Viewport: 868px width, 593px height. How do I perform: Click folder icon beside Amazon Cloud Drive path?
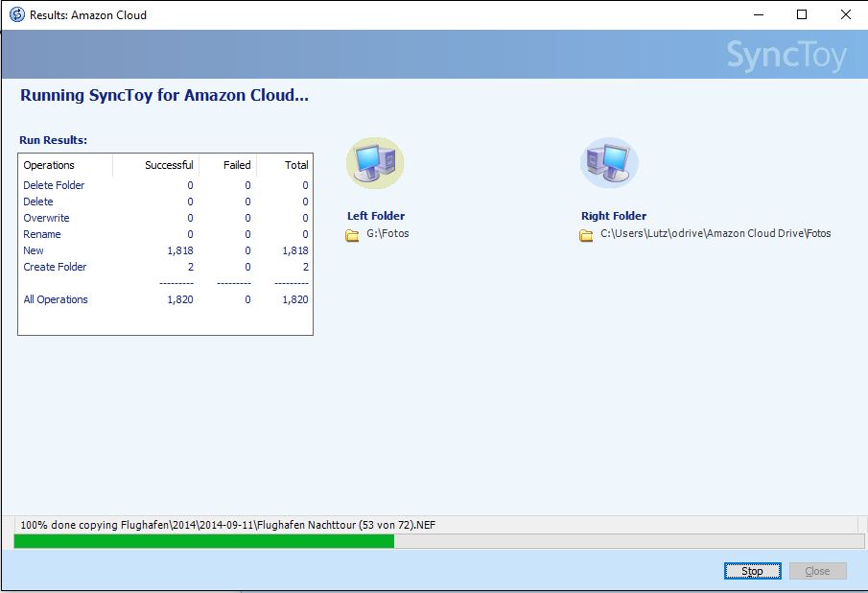(x=586, y=235)
